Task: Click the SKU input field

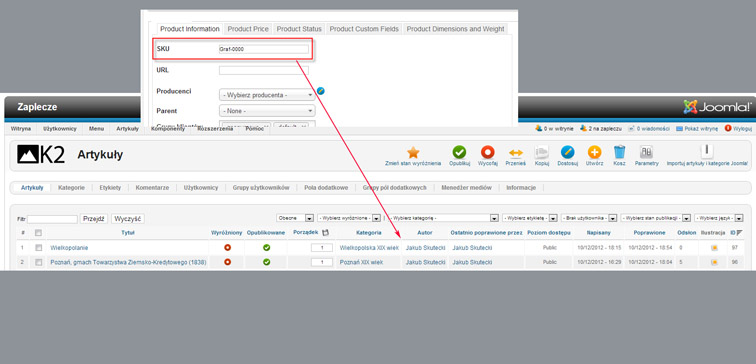Action: 264,49
